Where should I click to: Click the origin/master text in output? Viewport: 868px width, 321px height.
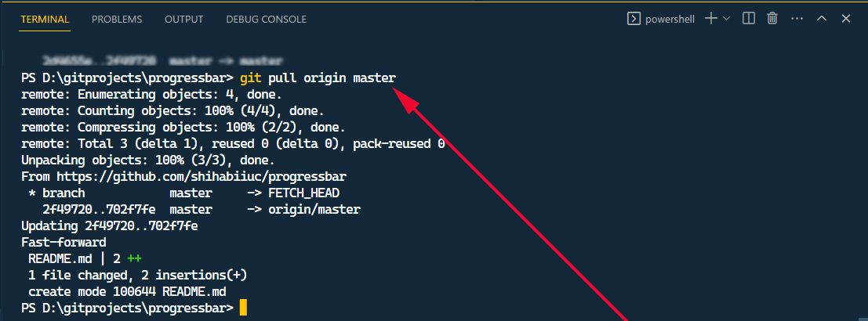point(314,209)
